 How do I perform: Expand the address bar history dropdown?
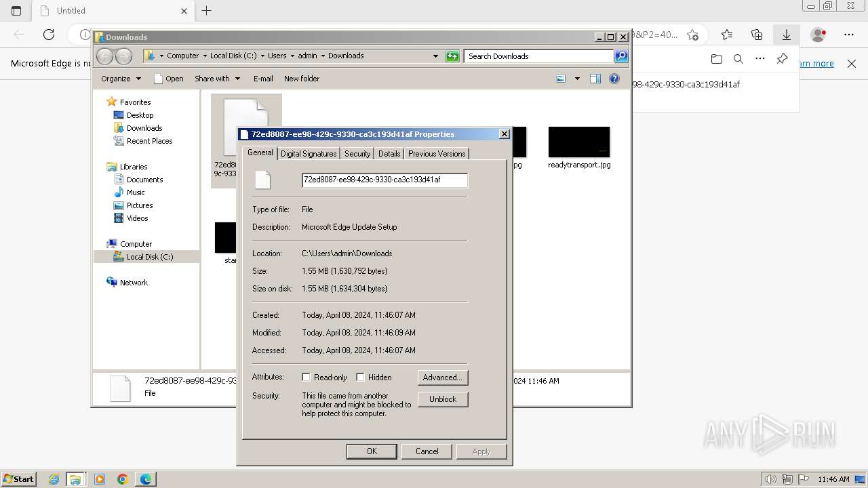(435, 56)
